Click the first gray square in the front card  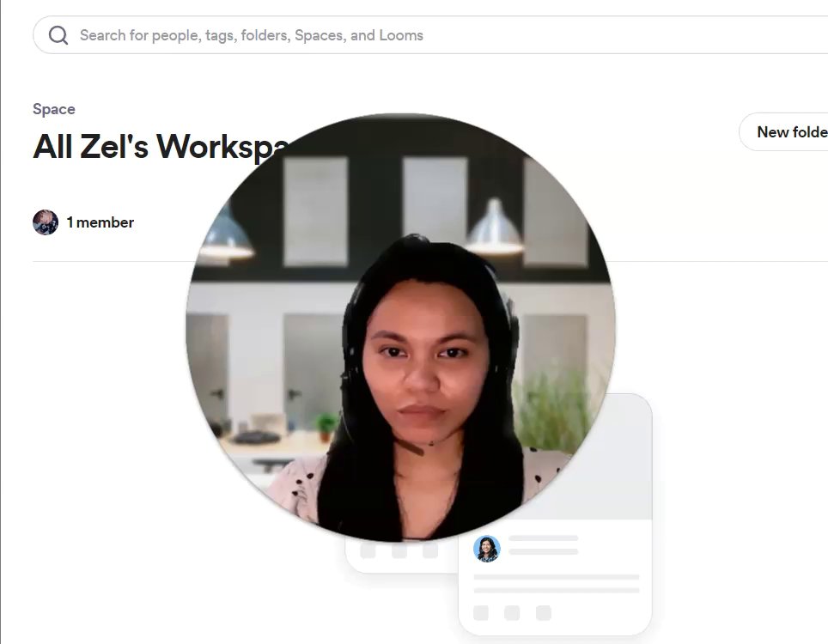(480, 613)
